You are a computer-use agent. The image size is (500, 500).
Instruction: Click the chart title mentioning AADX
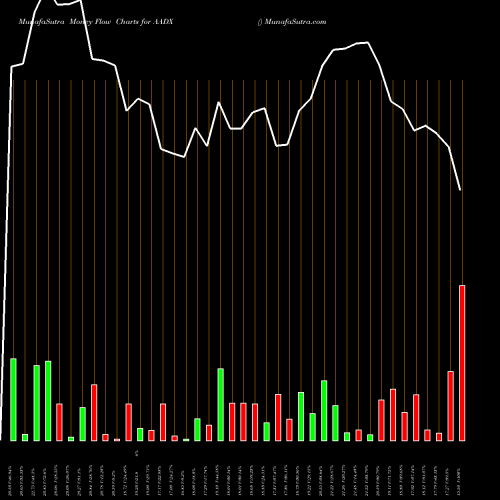(x=96, y=22)
